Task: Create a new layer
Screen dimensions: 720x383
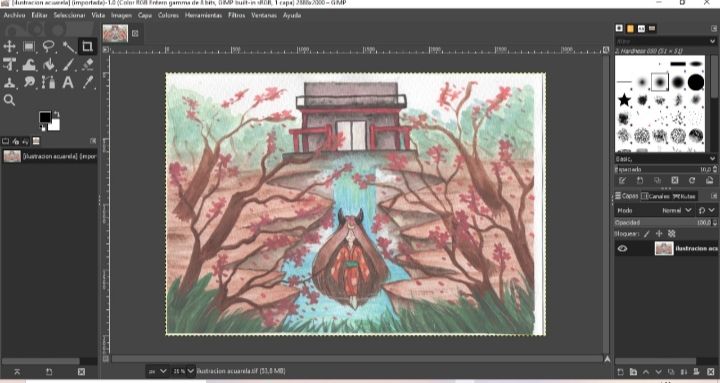Action: (x=620, y=372)
